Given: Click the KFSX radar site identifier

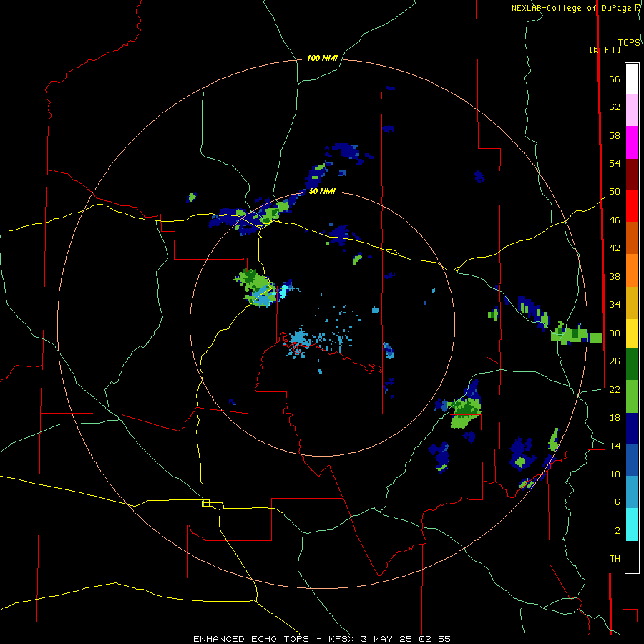Looking at the screenshot, I should [342, 639].
